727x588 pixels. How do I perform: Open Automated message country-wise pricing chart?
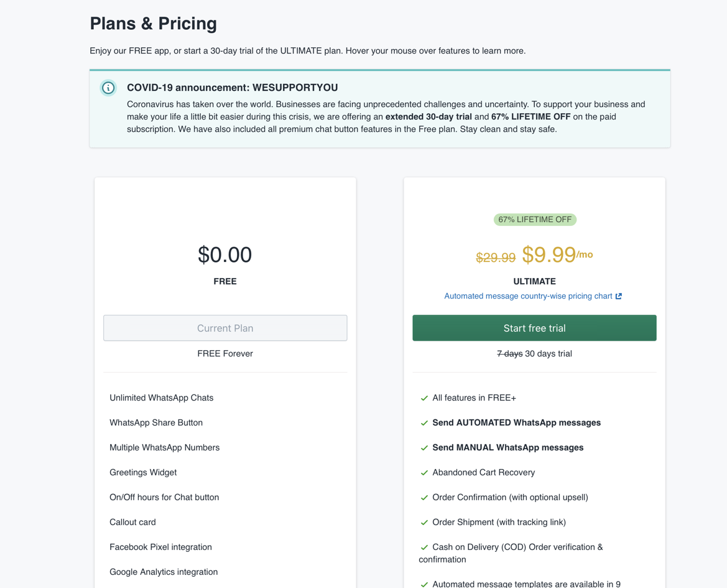[528, 296]
